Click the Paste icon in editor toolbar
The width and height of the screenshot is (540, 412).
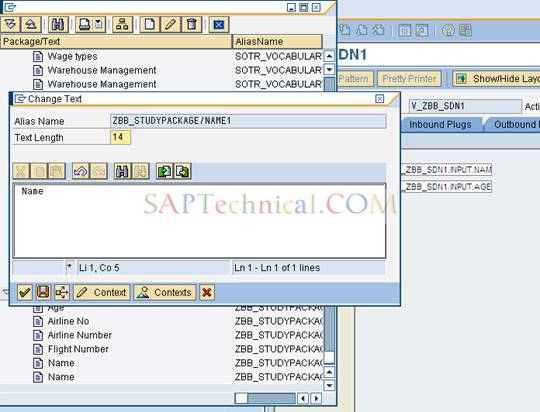[57, 171]
